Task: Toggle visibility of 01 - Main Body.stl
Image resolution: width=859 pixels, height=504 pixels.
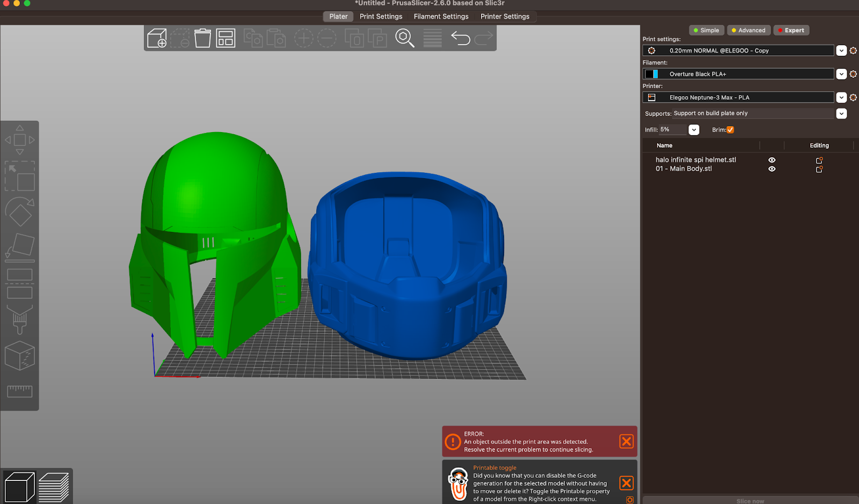Action: [x=771, y=169]
